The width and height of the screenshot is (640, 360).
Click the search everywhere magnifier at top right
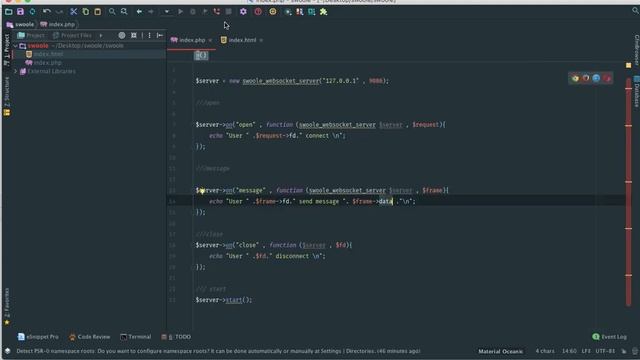pyautogui.click(x=635, y=11)
